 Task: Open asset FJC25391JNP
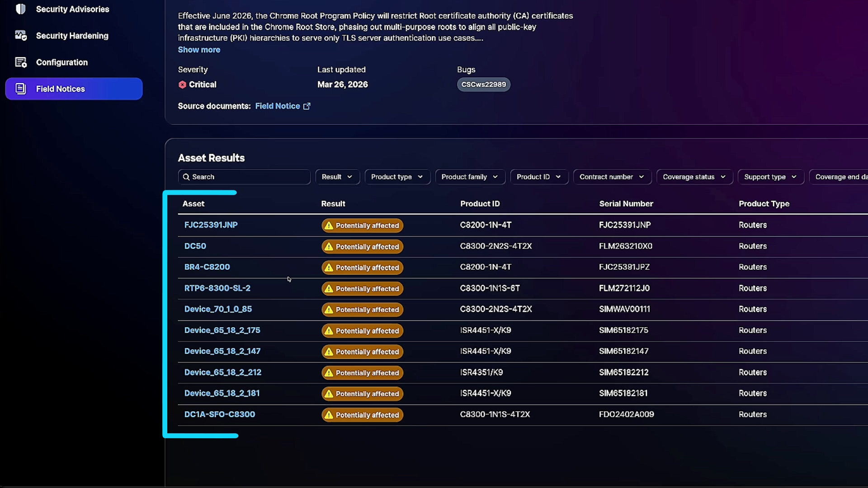point(211,225)
